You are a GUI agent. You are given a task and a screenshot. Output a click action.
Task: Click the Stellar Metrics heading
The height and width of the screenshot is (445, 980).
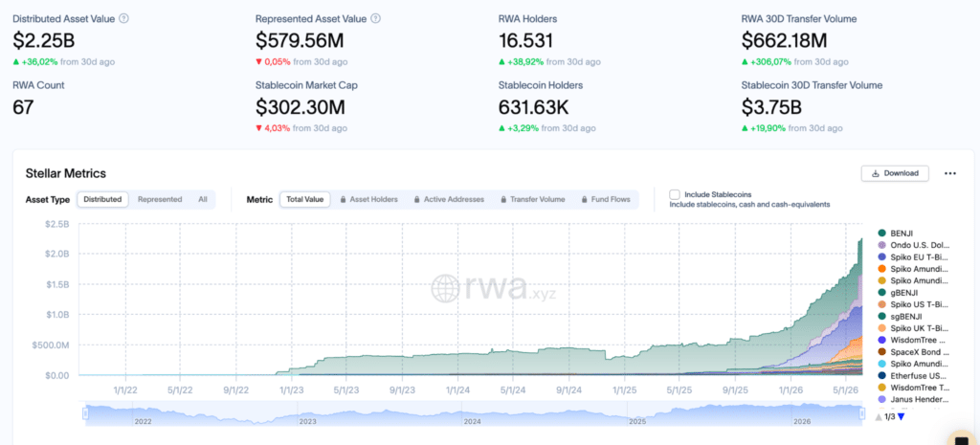coord(66,173)
